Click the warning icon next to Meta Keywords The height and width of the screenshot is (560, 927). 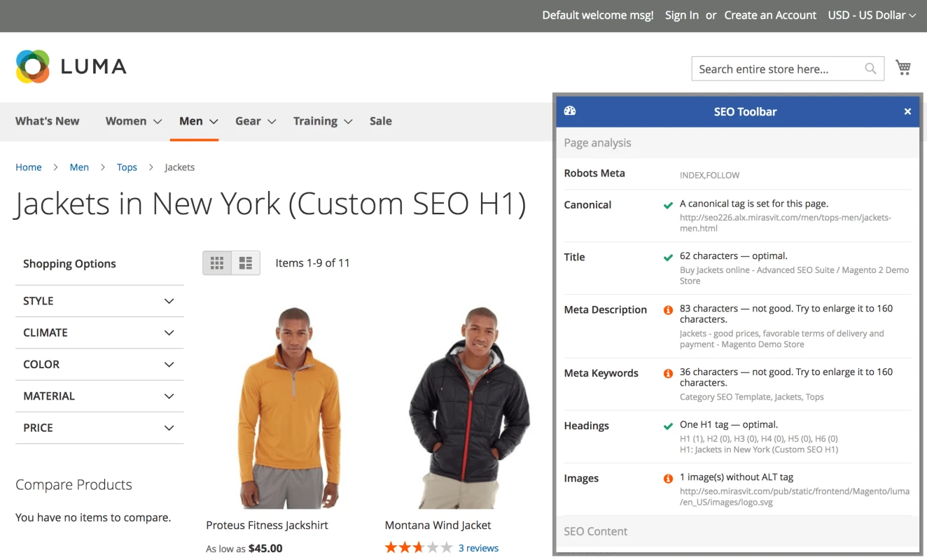tap(667, 372)
